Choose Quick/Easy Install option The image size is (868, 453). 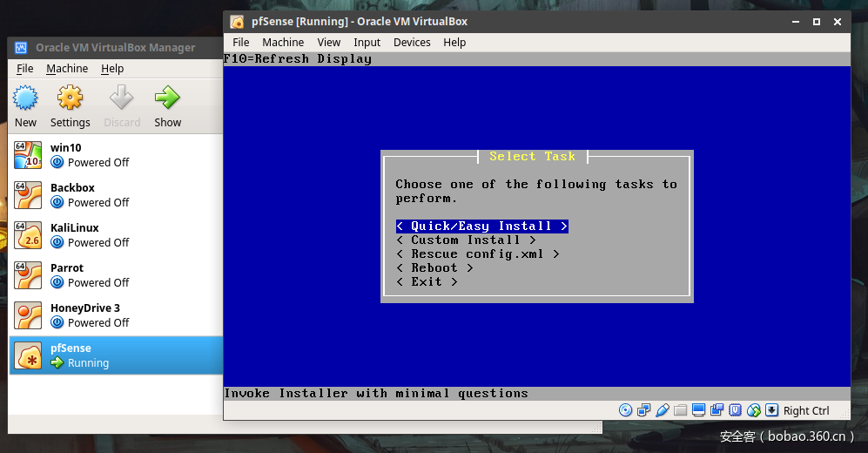(x=481, y=226)
